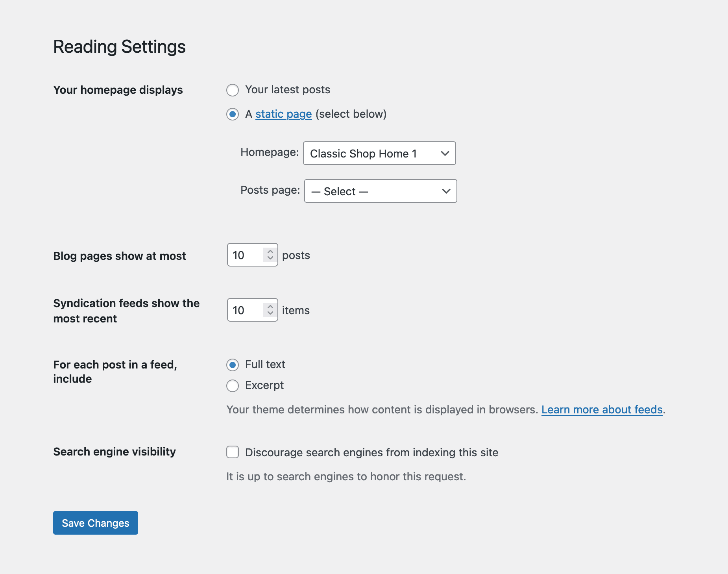The width and height of the screenshot is (728, 574).
Task: Click the 'It is up to search engines' note
Action: coord(346,477)
